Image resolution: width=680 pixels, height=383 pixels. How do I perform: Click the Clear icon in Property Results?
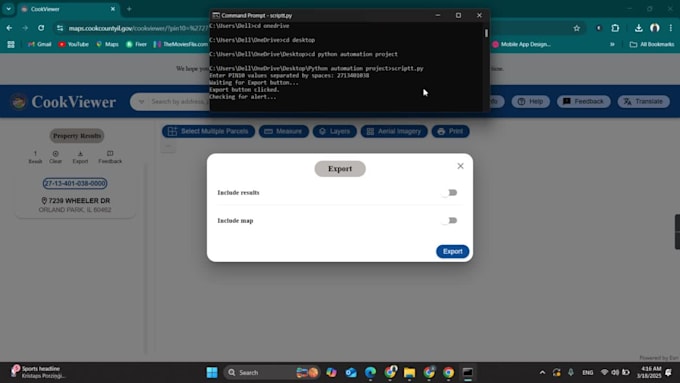click(56, 157)
